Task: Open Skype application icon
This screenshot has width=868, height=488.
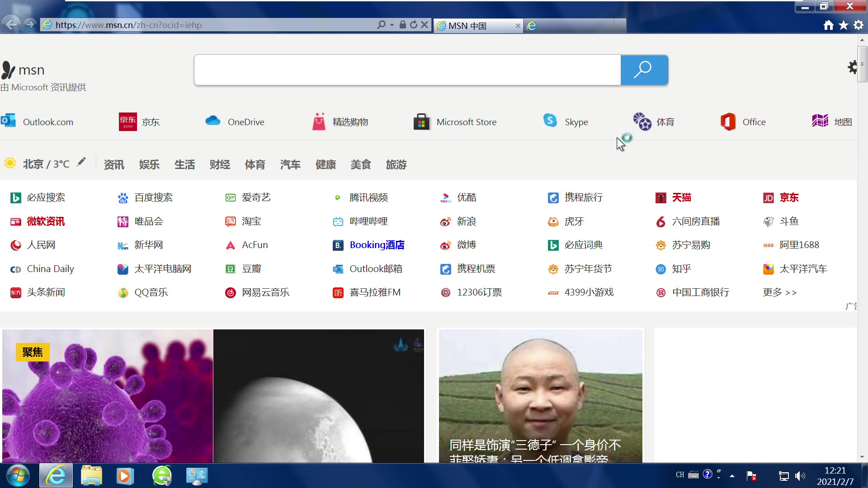Action: 549,122
